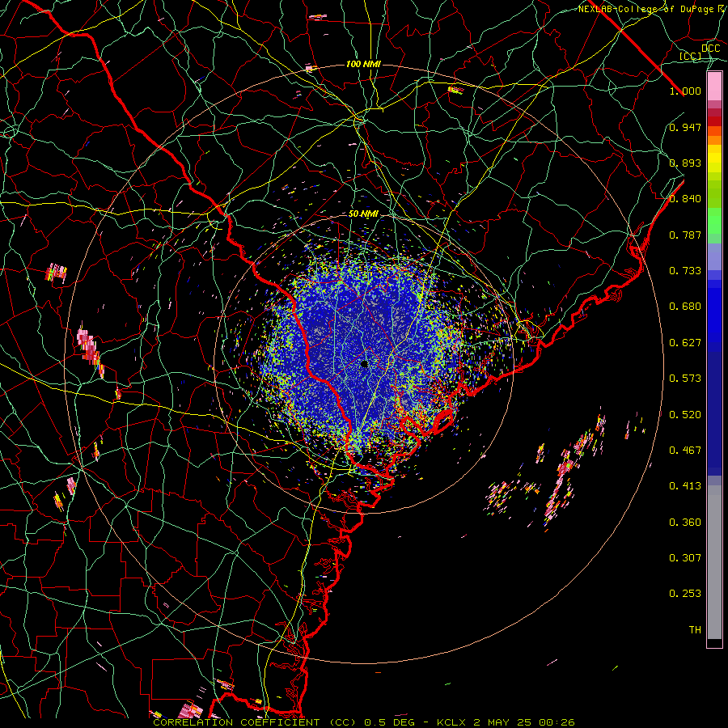Pick the pink segment of the color bar

point(714,87)
